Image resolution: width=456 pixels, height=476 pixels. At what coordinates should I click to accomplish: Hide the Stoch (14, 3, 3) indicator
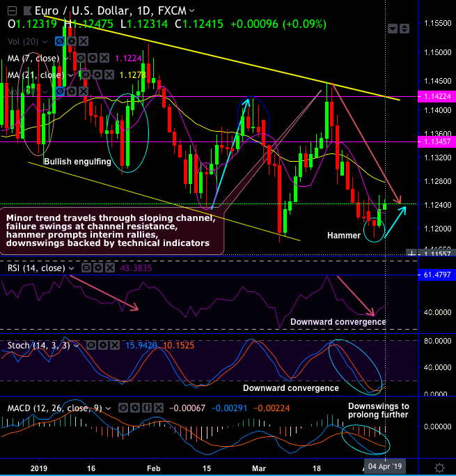pyautogui.click(x=91, y=345)
